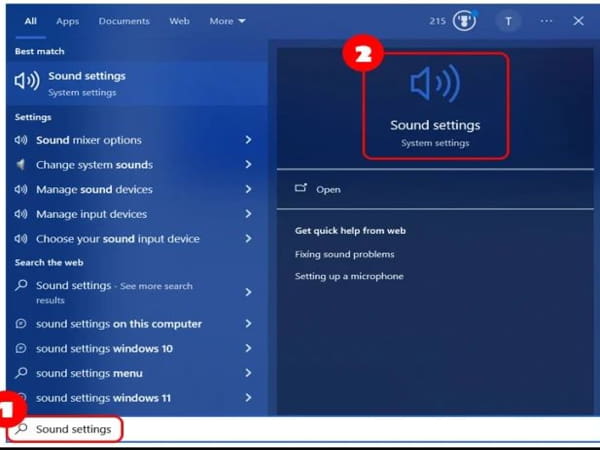Click the magnifier icon in the search box
600x450 pixels.
pyautogui.click(x=21, y=429)
